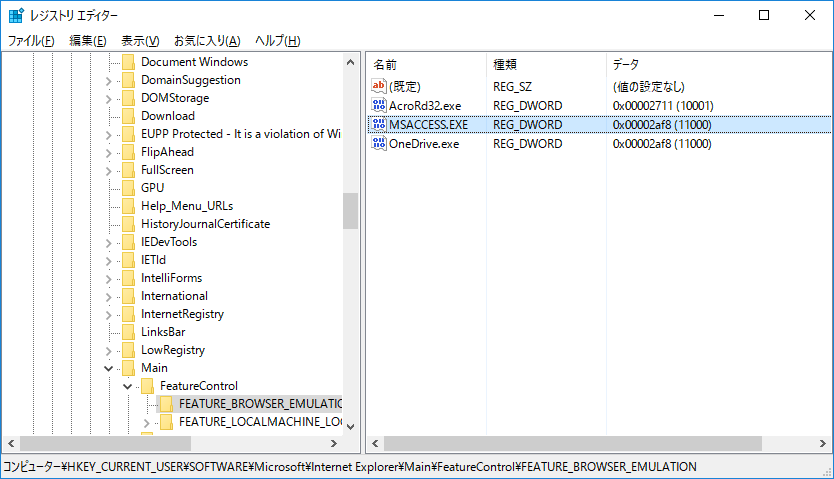Click the MSACCESS.EXE DWORD value icon

[x=379, y=124]
